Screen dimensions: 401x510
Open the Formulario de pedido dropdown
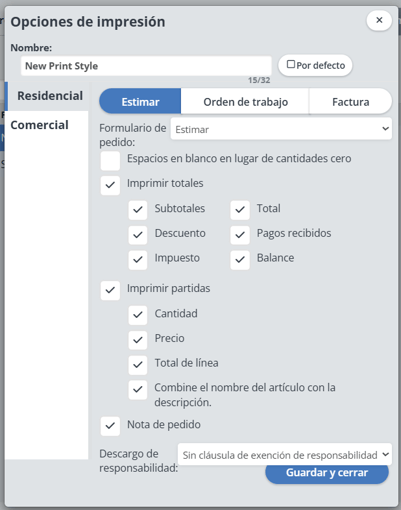(x=281, y=129)
